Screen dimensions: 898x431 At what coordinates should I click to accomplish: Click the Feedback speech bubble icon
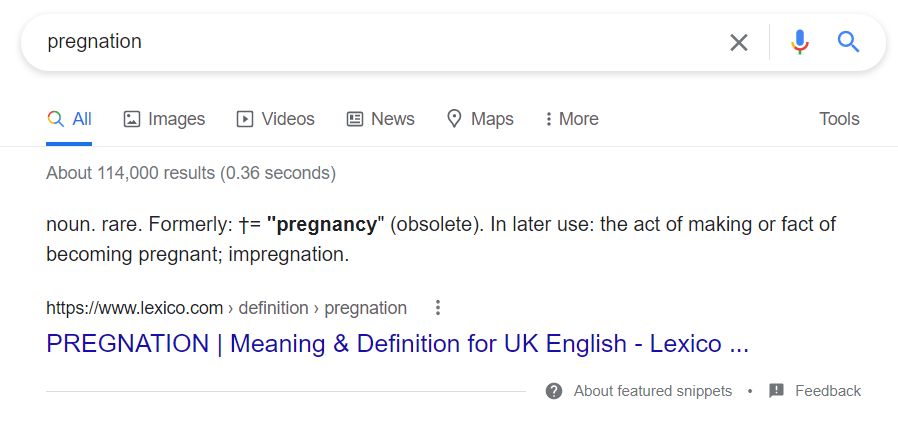point(776,391)
